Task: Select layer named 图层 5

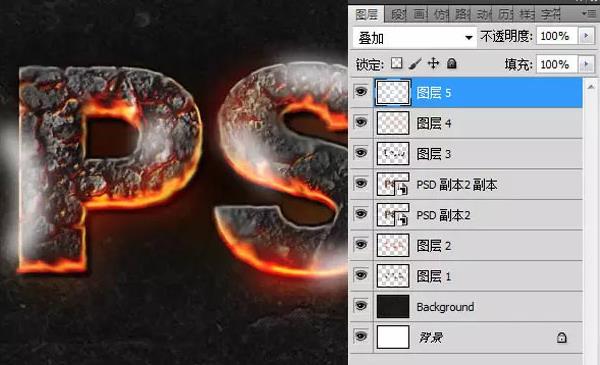Action: point(434,93)
